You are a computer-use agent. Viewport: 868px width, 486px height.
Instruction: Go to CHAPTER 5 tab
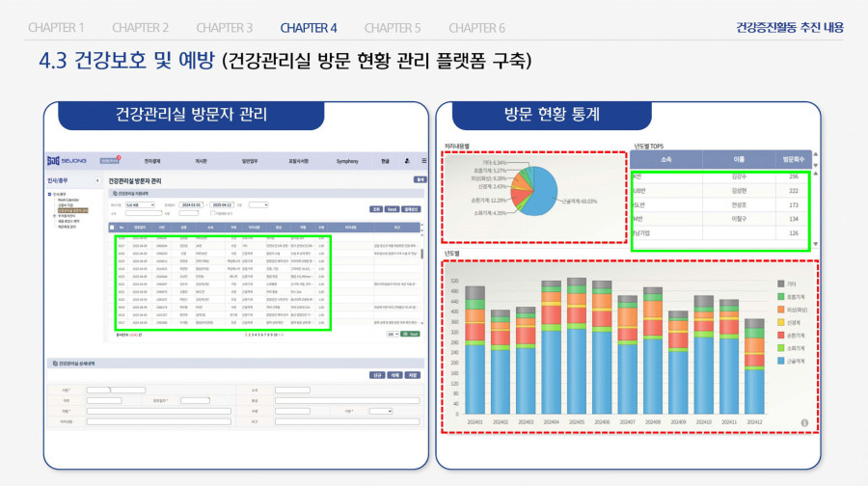tap(392, 27)
